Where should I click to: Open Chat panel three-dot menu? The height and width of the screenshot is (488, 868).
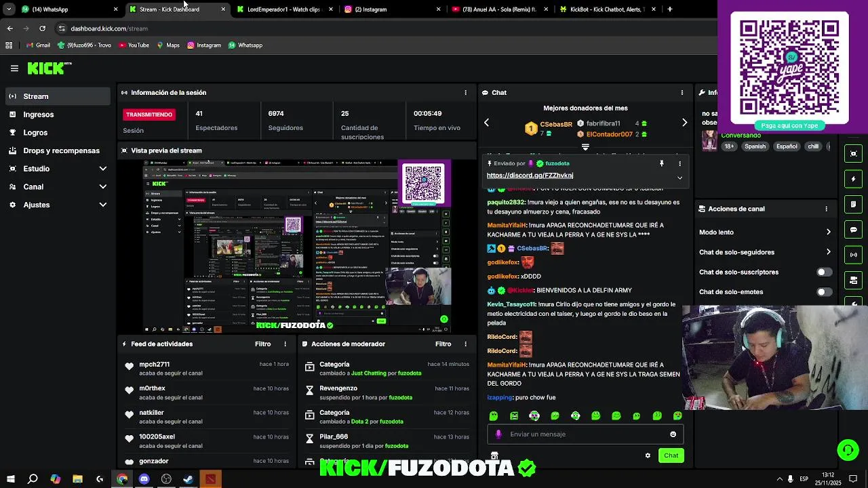pyautogui.click(x=682, y=93)
